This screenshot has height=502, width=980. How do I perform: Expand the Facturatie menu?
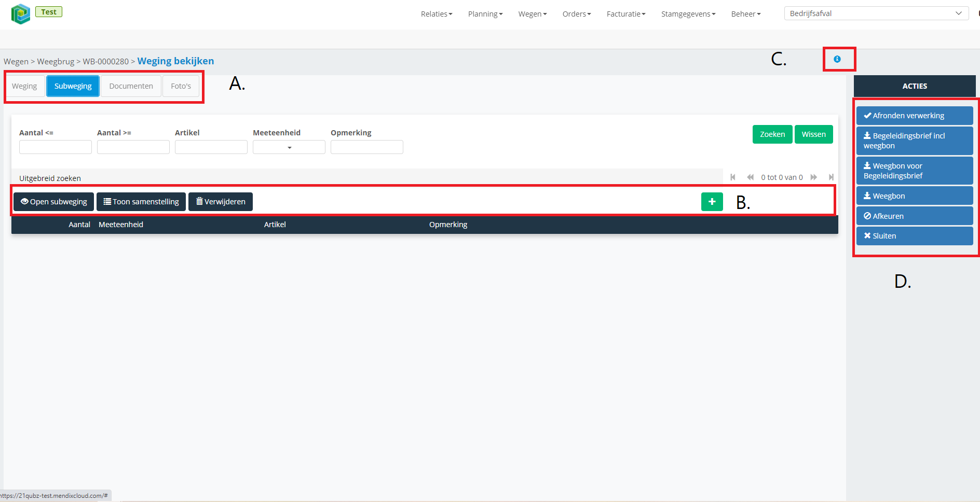coord(626,14)
